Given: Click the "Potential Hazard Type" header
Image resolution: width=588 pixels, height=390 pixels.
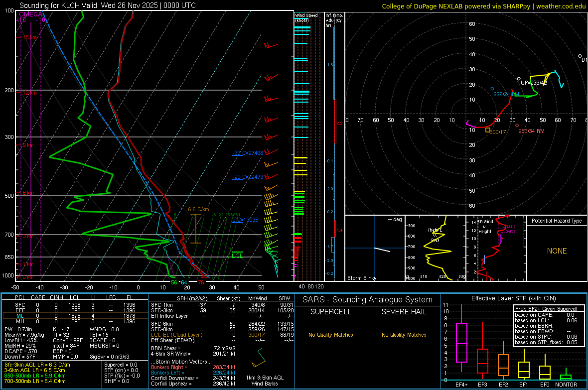Looking at the screenshot, I should (557, 221).
